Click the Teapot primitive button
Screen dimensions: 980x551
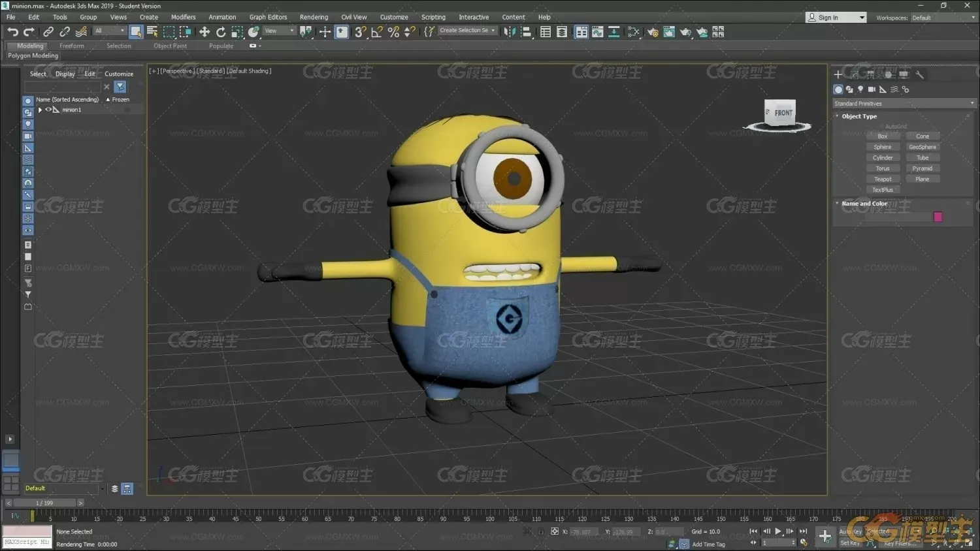(883, 179)
